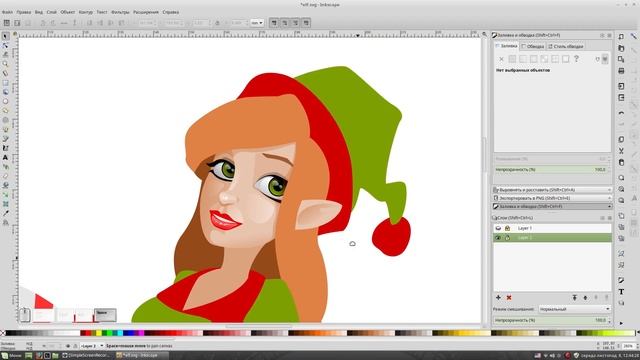
Task: Toggle current layer visibility in the status bar
Action: 68,346
